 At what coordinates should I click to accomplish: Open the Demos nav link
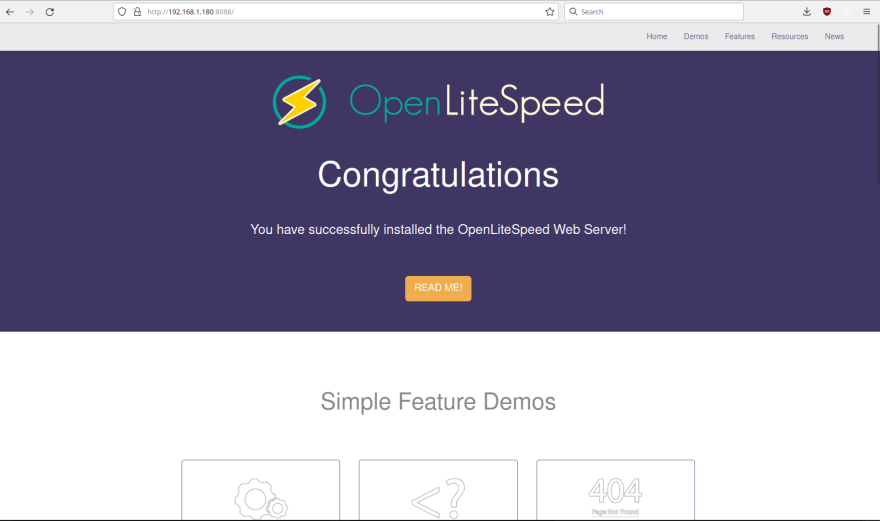696,36
